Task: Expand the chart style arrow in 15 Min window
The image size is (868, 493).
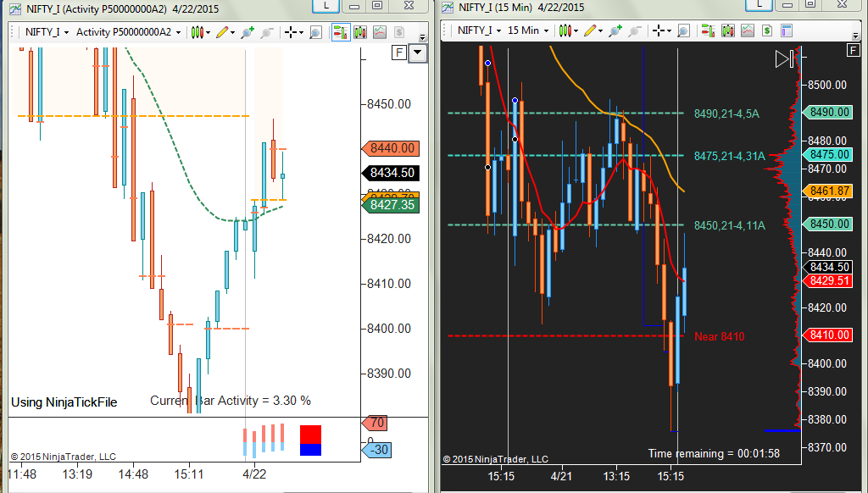Action: [576, 31]
